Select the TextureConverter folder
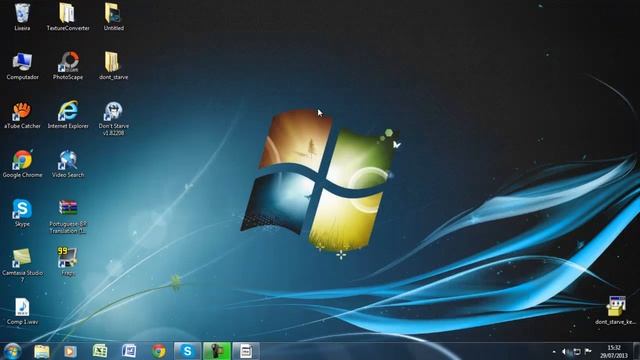640x360 pixels. pyautogui.click(x=68, y=17)
